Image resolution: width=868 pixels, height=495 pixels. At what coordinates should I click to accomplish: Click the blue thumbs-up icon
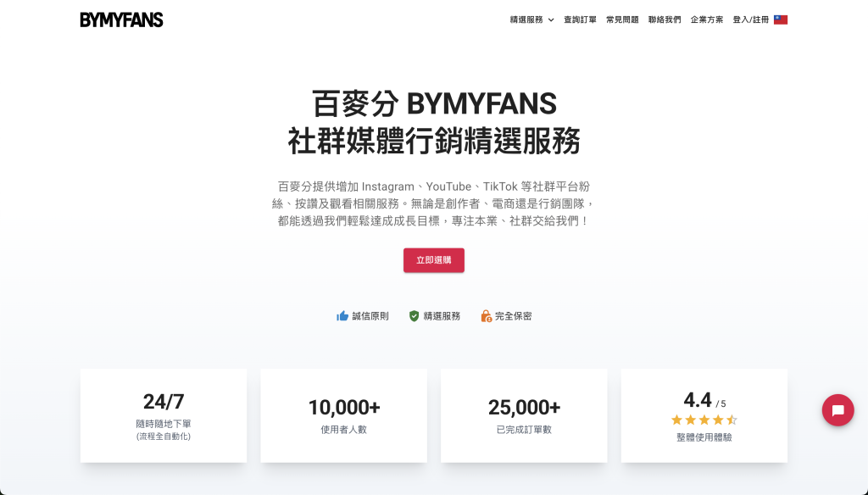coord(342,316)
